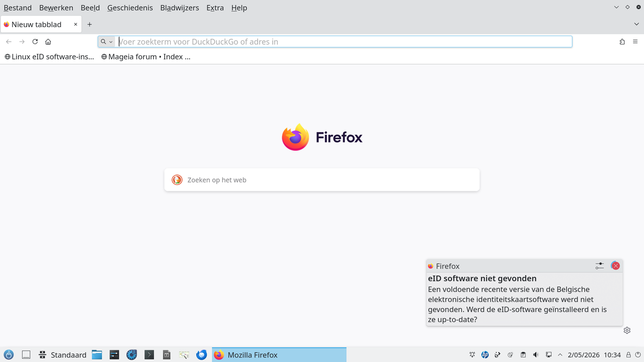Image resolution: width=644 pixels, height=362 pixels.
Task: Open Mageia forum • Index bookmark
Action: [146, 57]
